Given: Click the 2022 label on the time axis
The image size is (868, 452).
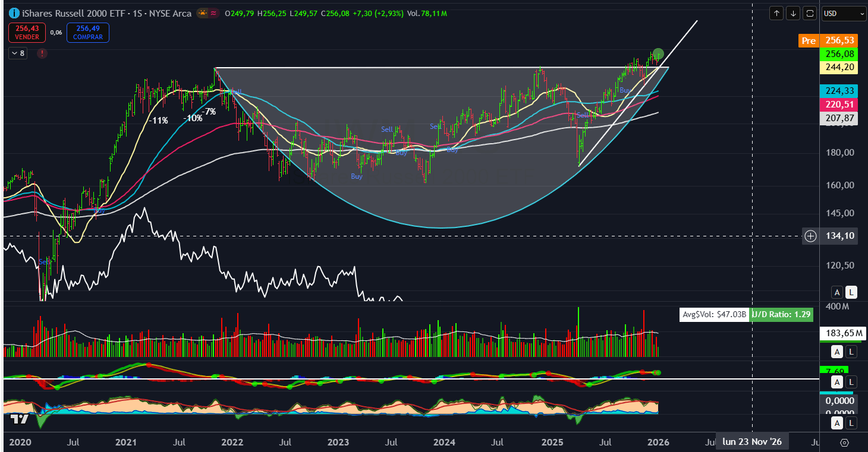Looking at the screenshot, I should [x=232, y=442].
